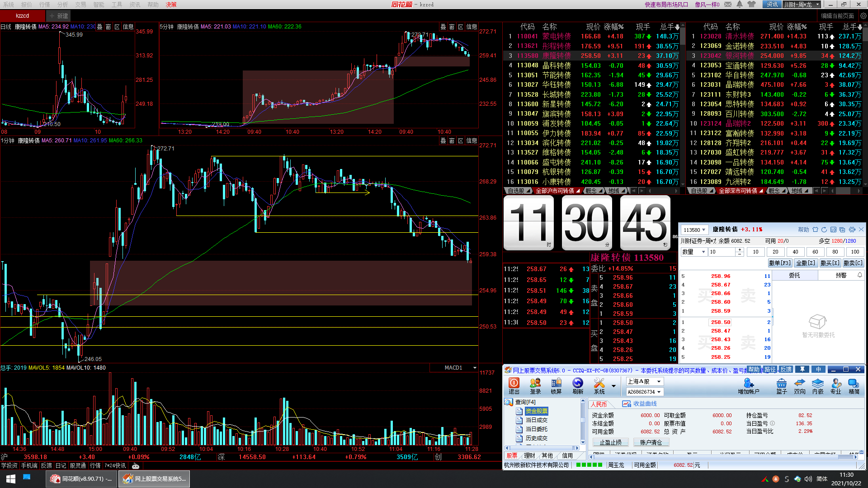
Task: Select the 当日成交 tree item
Action: (536, 420)
